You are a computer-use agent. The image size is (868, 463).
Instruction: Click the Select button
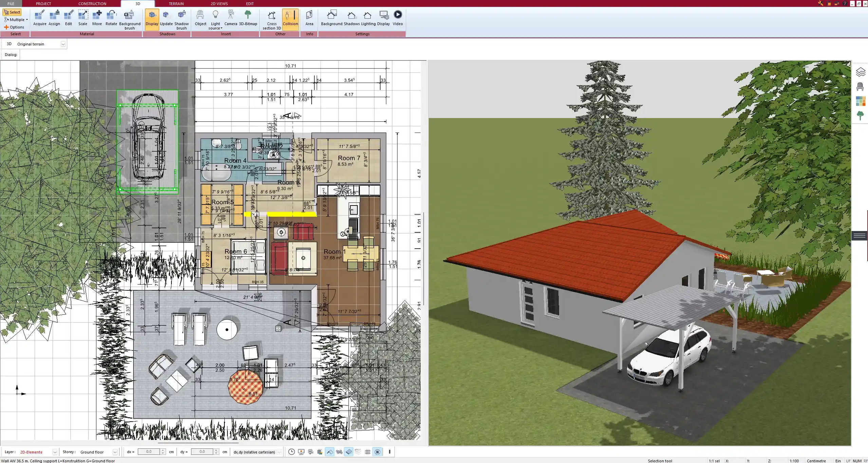pyautogui.click(x=12, y=12)
